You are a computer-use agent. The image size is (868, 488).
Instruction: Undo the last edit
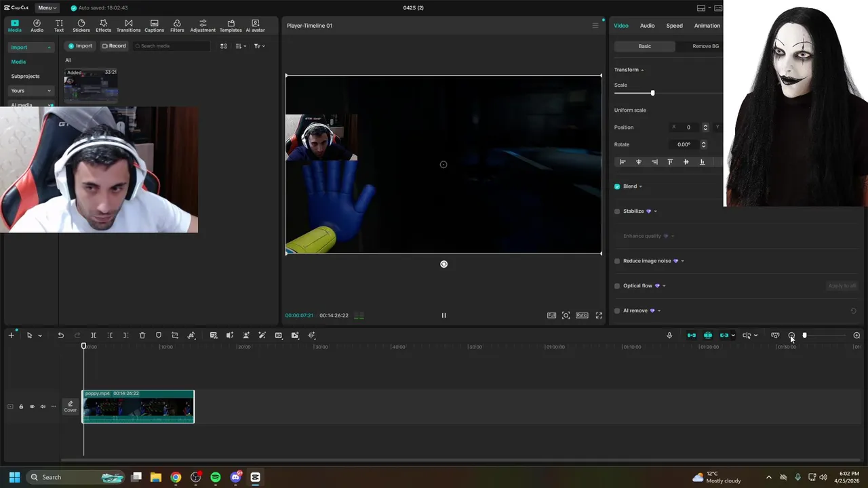[60, 335]
